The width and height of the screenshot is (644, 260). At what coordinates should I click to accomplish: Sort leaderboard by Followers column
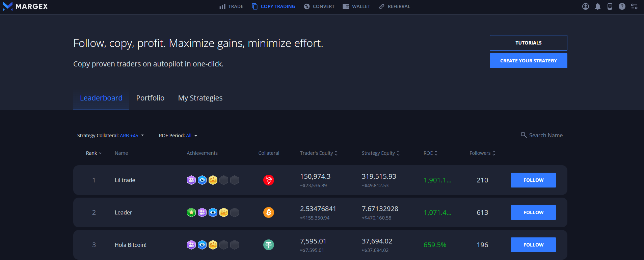tap(482, 153)
